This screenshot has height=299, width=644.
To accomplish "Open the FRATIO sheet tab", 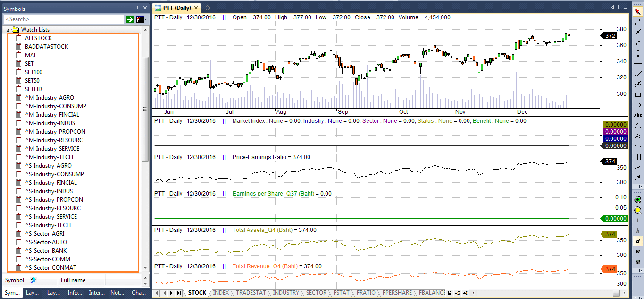I will tap(366, 293).
